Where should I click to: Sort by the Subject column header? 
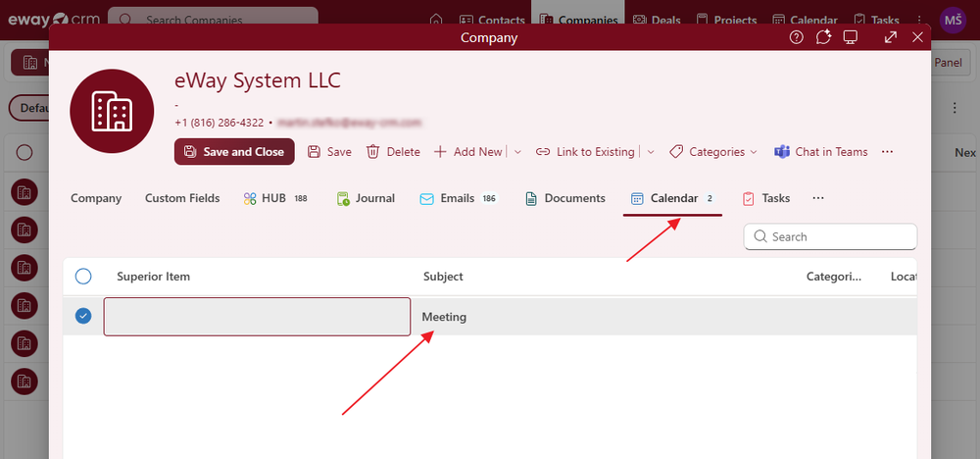point(443,277)
